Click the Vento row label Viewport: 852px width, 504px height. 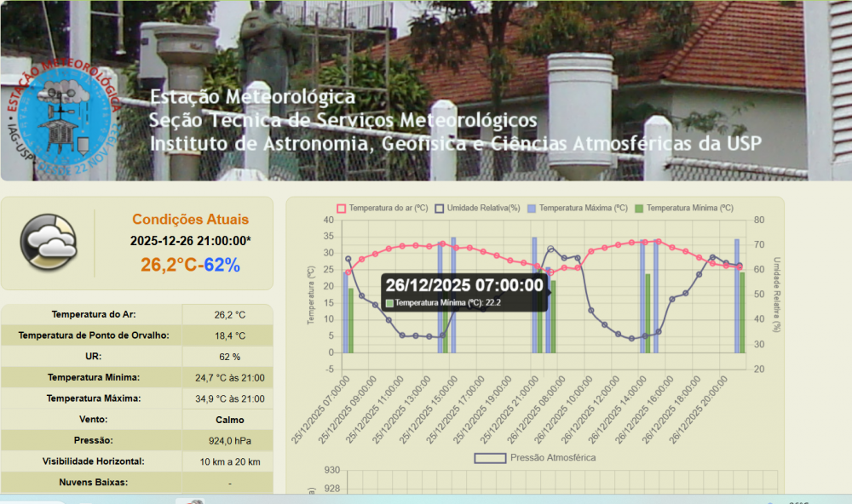(x=94, y=419)
